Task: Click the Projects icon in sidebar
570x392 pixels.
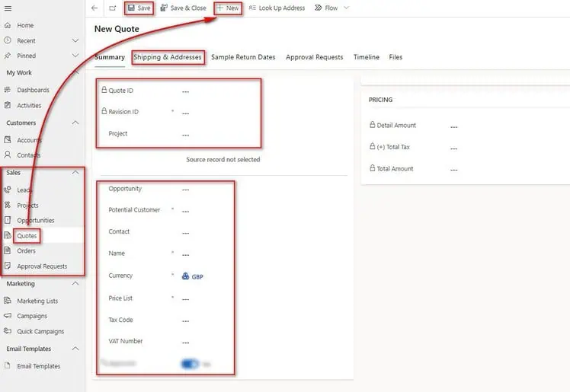Action: (x=8, y=205)
